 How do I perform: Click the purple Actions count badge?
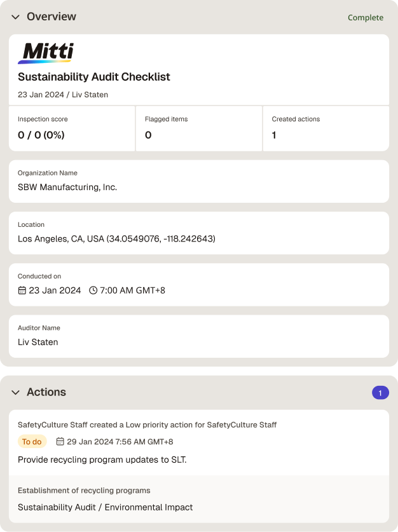click(380, 393)
